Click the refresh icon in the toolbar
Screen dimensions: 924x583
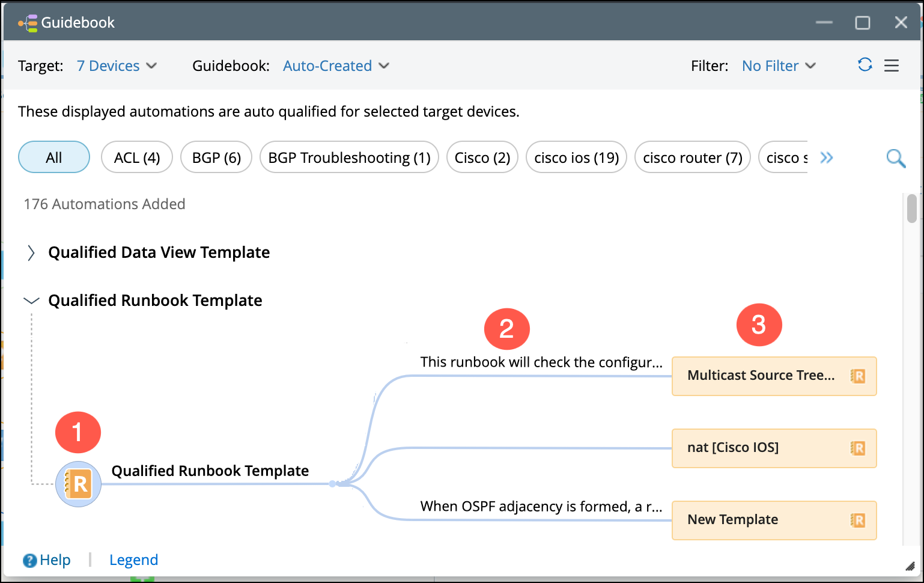tap(865, 65)
